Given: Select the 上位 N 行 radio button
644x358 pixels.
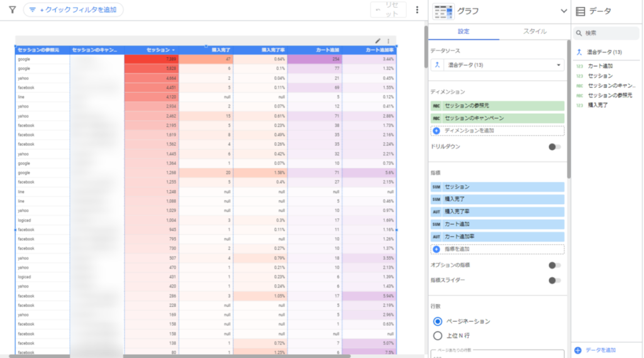Looking at the screenshot, I should point(438,335).
